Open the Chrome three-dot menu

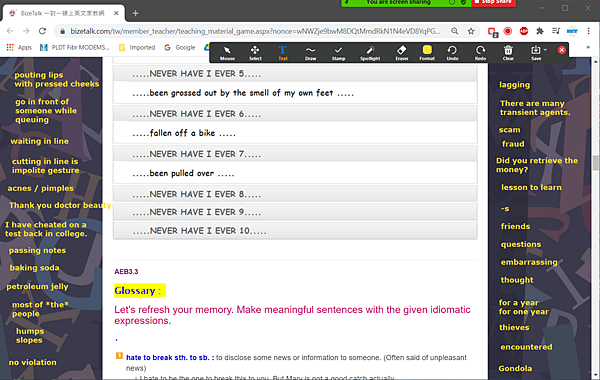589,31
